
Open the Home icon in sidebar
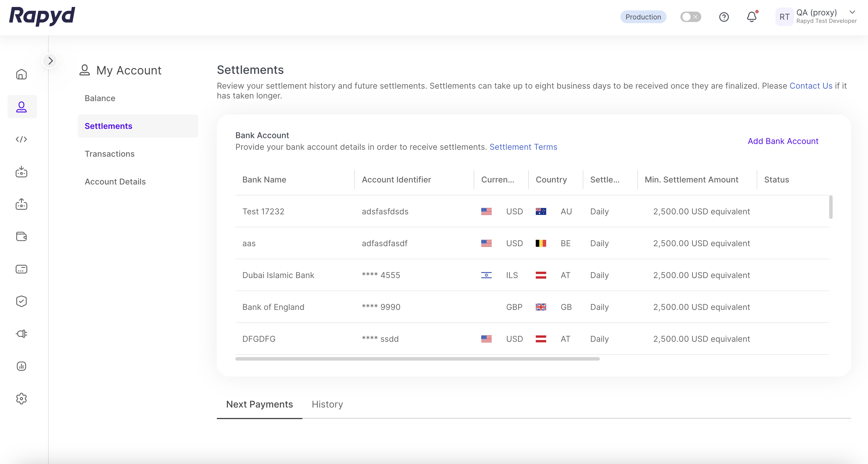point(21,74)
